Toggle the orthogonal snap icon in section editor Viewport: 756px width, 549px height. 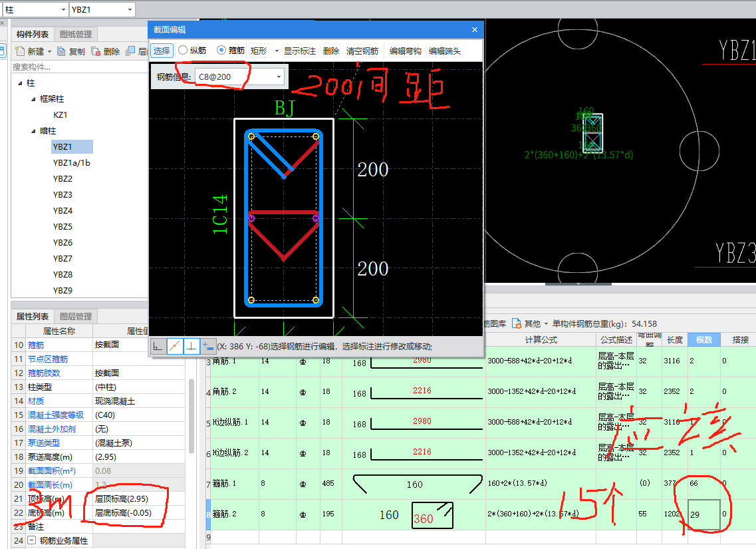pos(158,347)
